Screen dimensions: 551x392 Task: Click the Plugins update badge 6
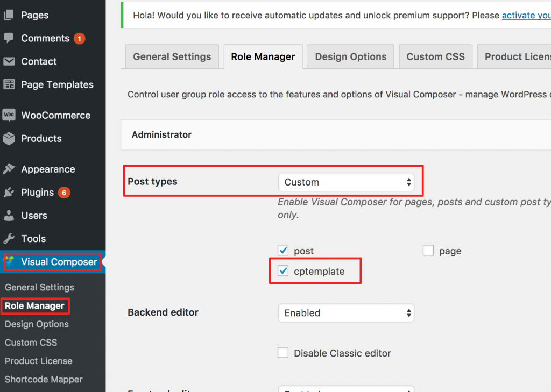(64, 193)
